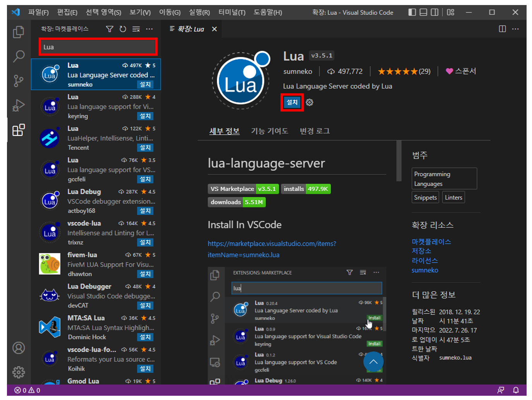The width and height of the screenshot is (532, 400).
Task: Select Lua Debugger by devCAT item
Action: pyautogui.click(x=96, y=296)
